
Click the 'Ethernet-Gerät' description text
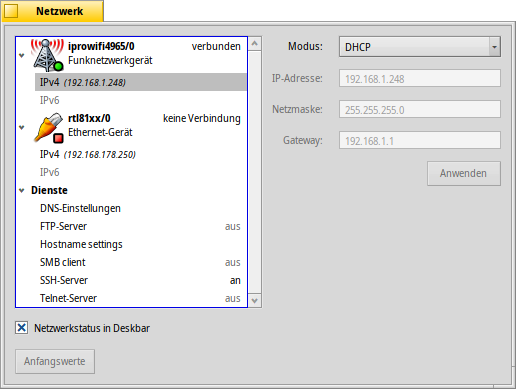[x=100, y=132]
